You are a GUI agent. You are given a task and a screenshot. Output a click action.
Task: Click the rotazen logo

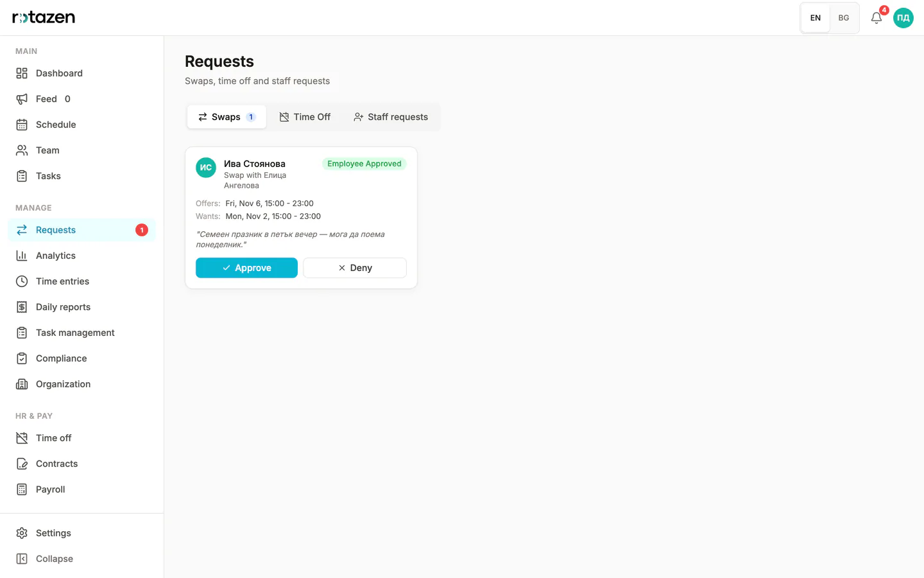click(44, 17)
